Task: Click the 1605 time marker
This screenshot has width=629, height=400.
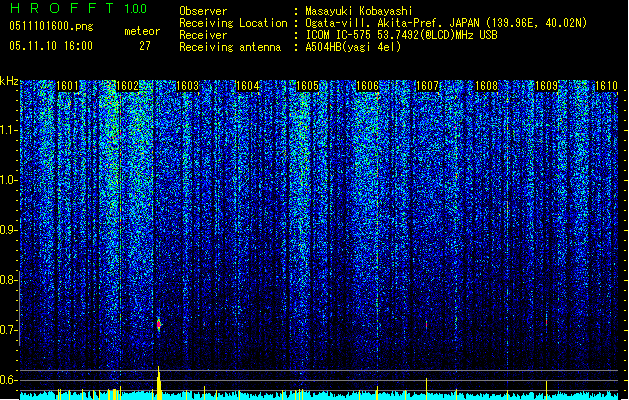Action: pos(307,86)
